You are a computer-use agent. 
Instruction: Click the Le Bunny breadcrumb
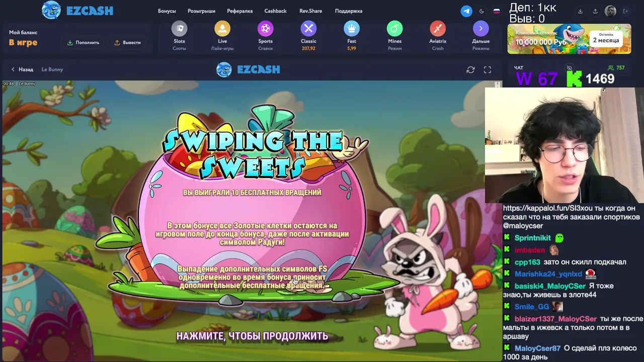click(52, 69)
